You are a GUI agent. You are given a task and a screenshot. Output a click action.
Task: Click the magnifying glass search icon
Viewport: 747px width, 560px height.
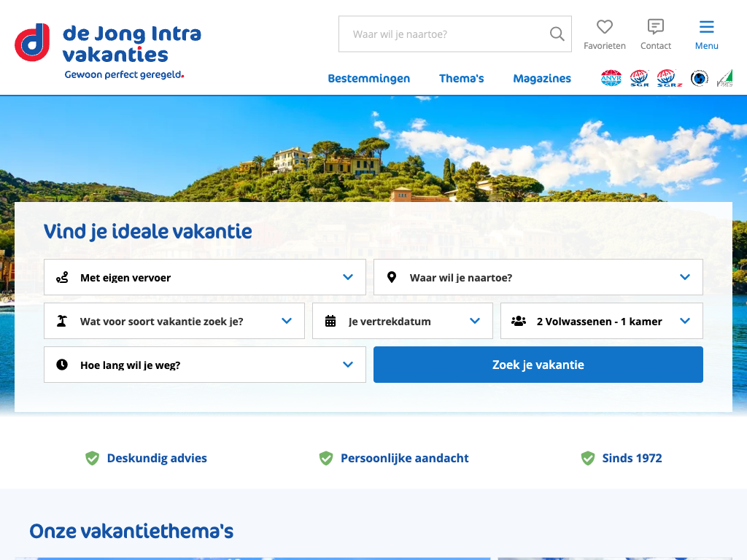[557, 34]
